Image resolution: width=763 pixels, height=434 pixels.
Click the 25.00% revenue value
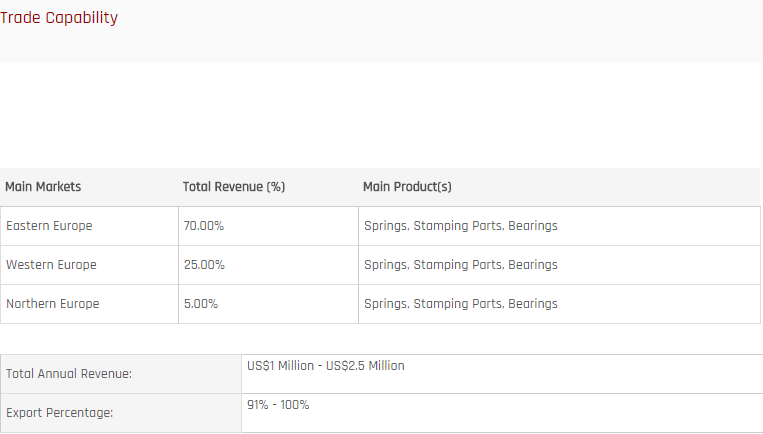pos(204,265)
